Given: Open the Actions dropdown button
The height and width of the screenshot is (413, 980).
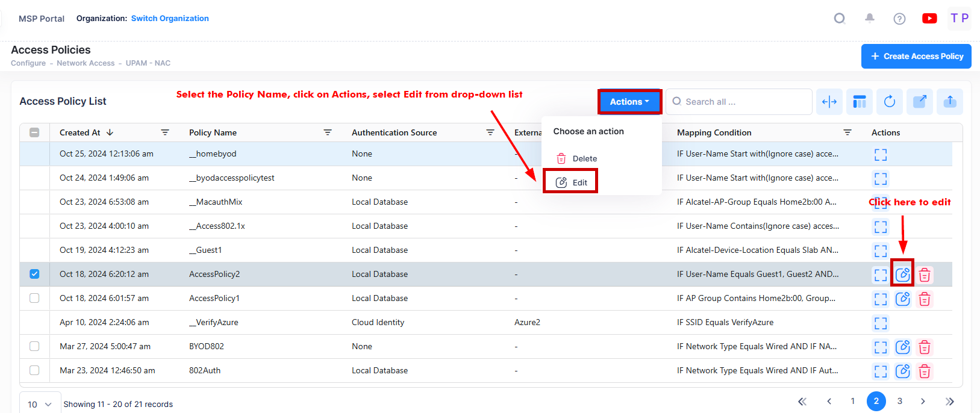Looking at the screenshot, I should [x=629, y=102].
